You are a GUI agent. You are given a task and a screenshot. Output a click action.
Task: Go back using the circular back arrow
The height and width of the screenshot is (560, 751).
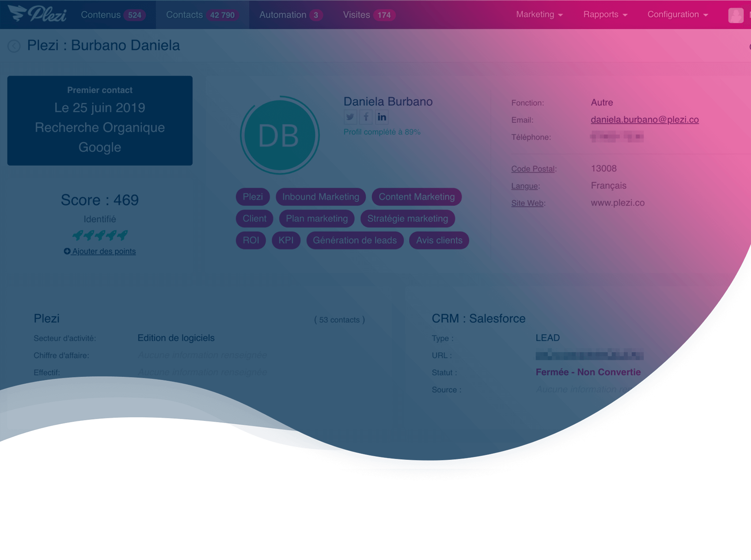pos(14,46)
